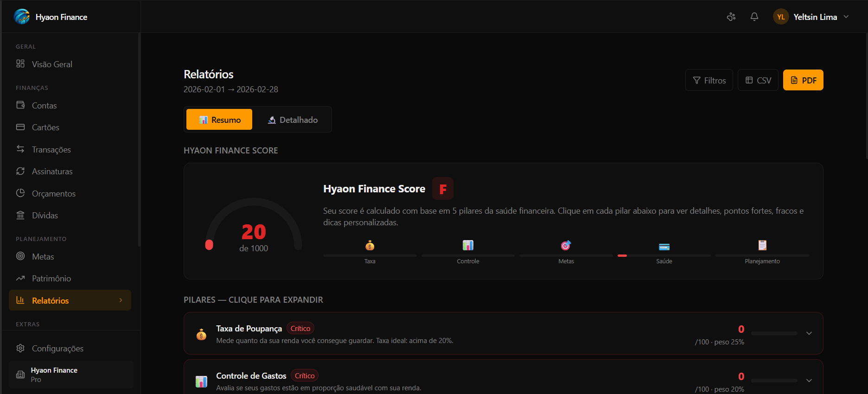Open the Filtros button
The image size is (868, 394).
[709, 80]
